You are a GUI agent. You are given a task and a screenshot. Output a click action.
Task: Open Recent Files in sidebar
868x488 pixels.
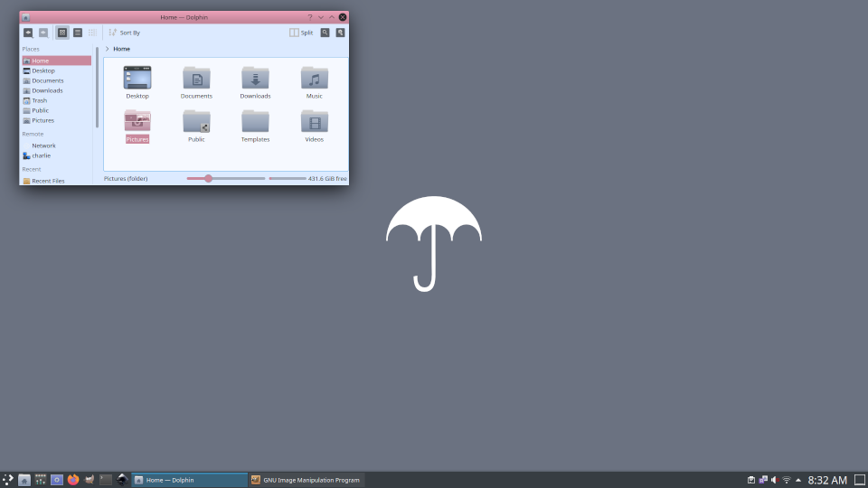56,181
